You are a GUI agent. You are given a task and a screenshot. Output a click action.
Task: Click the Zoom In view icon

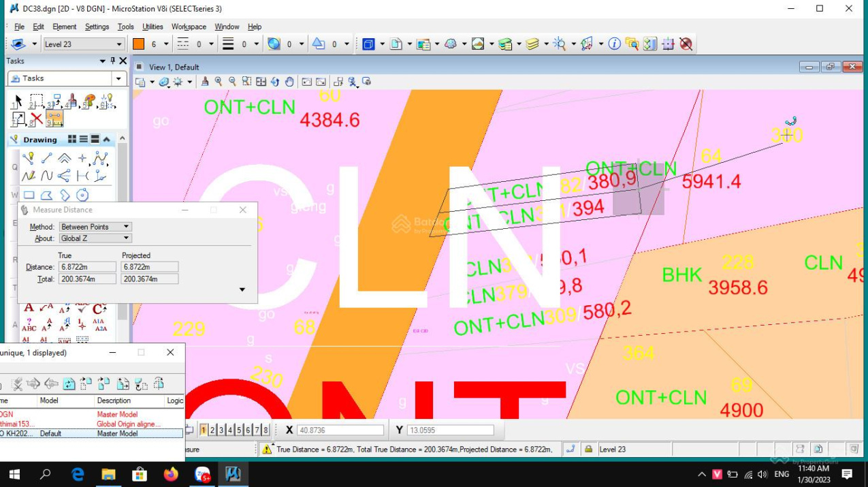(219, 82)
